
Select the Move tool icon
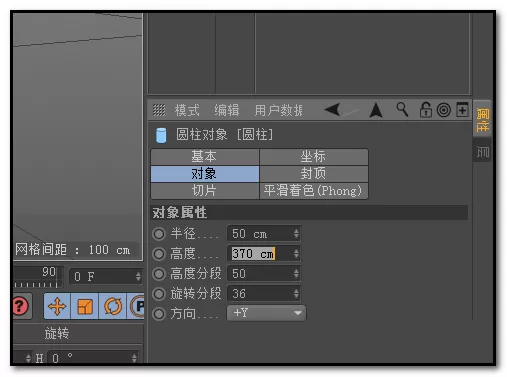pyautogui.click(x=57, y=306)
